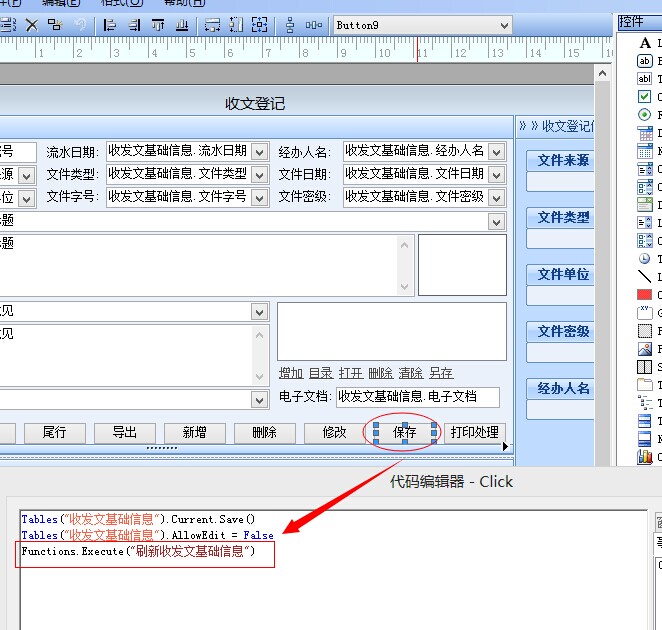Pick the red color block control in toolbox
662x630 pixels.
(x=645, y=294)
